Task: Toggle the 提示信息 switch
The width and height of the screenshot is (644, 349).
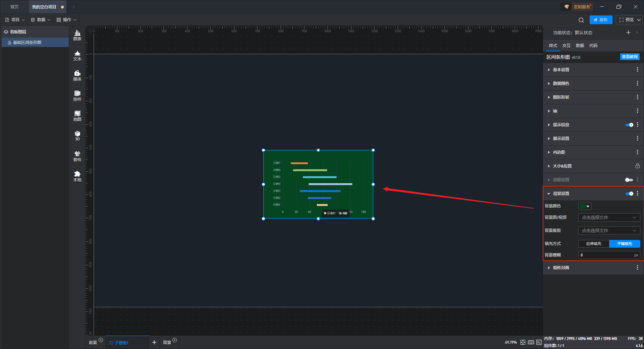Action: 629,125
